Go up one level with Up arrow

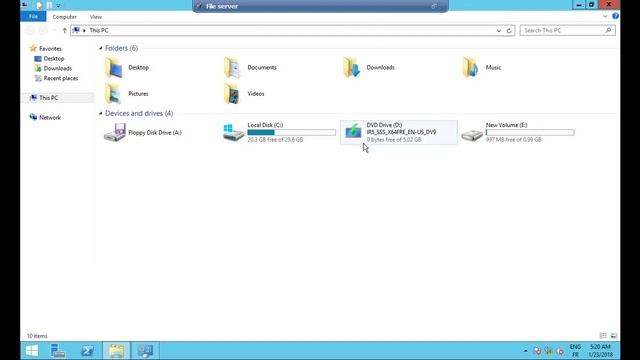(x=64, y=31)
